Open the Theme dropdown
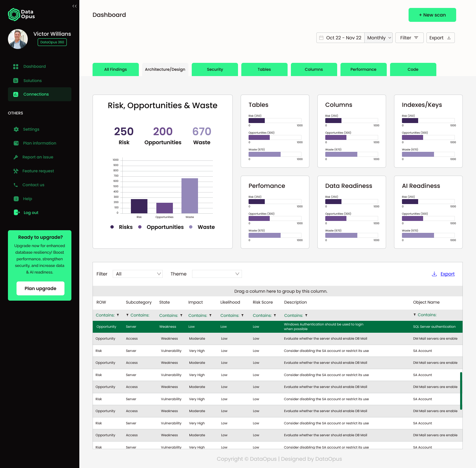 [x=217, y=274]
